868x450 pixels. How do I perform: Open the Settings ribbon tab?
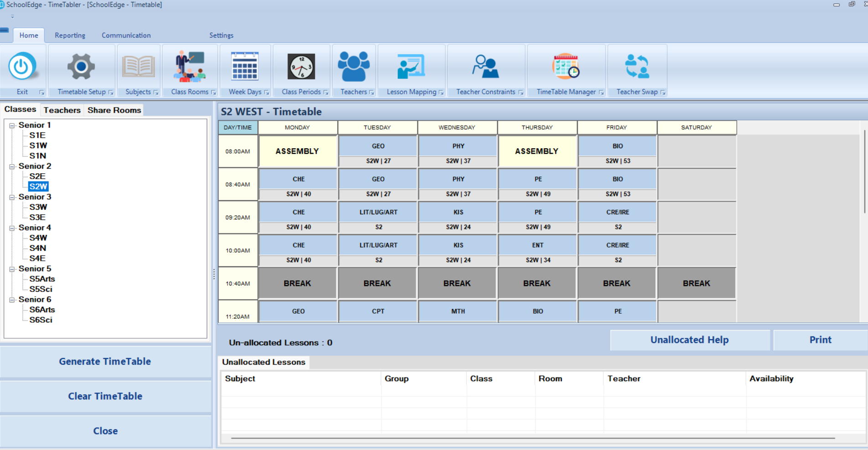click(x=221, y=35)
